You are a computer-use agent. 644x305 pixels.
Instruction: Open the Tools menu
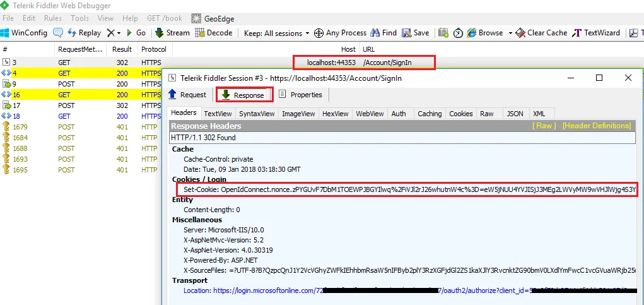pos(79,18)
